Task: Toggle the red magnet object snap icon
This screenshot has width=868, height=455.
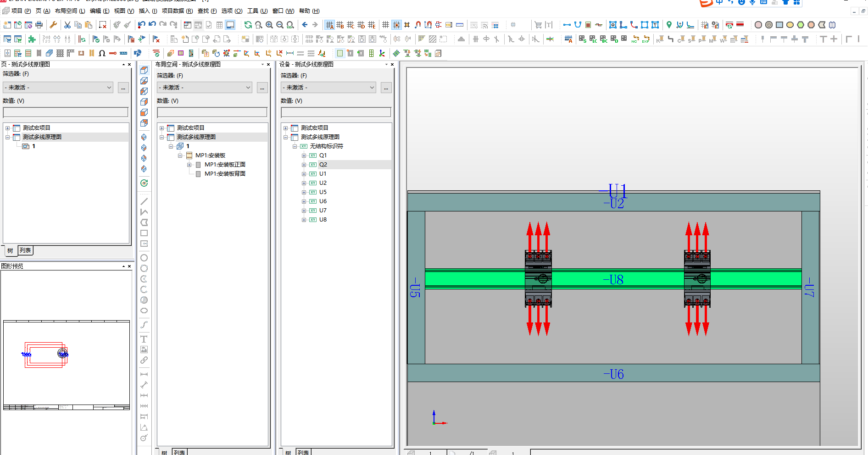Action: 417,25
